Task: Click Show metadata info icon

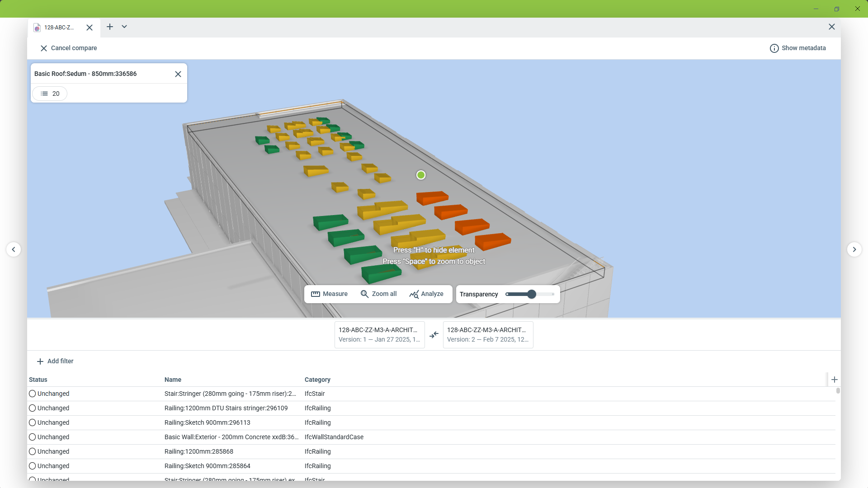Action: click(x=774, y=48)
